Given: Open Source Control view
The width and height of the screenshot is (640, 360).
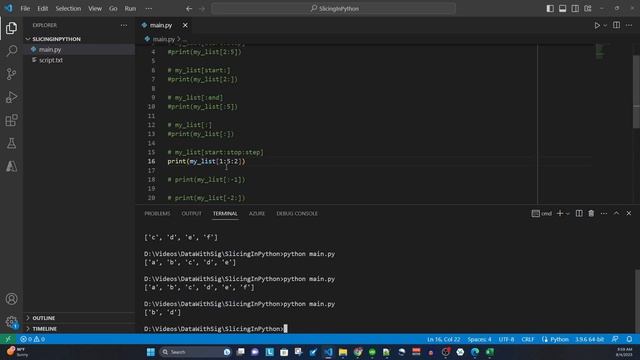Looking at the screenshot, I should click(11, 74).
